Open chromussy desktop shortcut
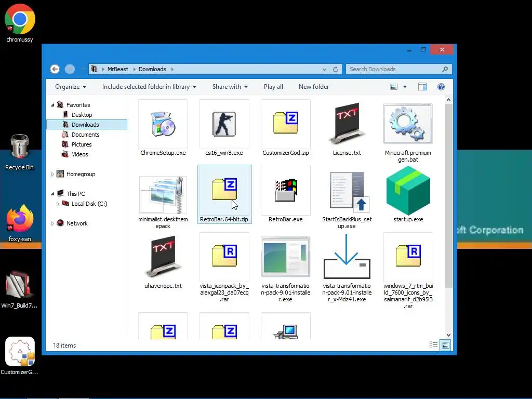Image resolution: width=532 pixels, height=399 pixels. click(x=20, y=23)
